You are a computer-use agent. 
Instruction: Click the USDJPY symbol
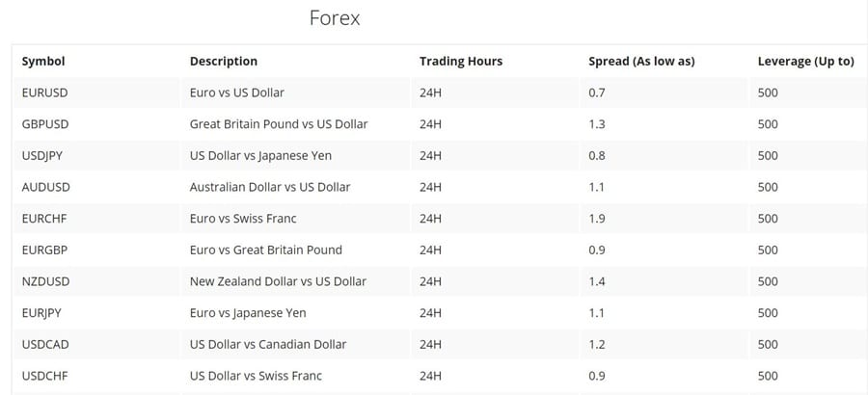(x=42, y=155)
